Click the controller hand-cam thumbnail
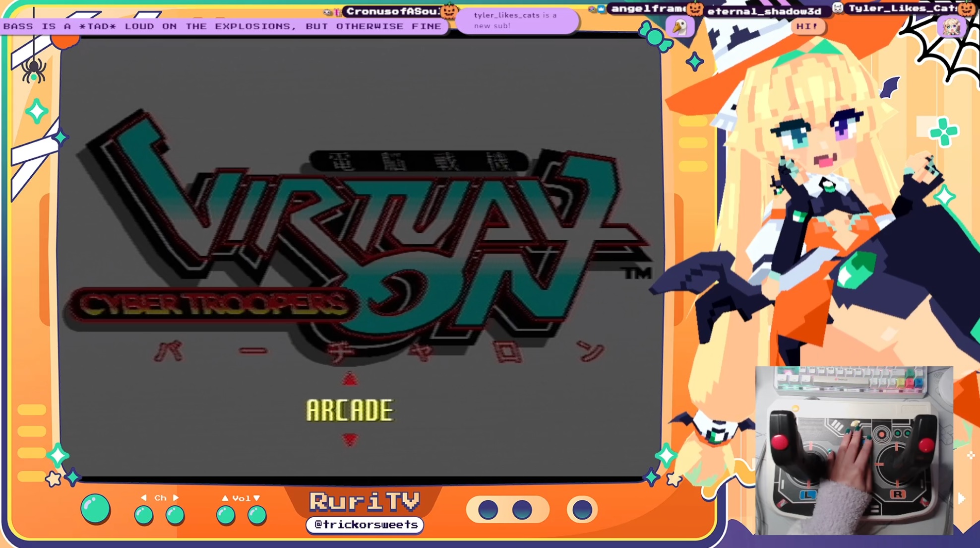980x548 pixels. (854, 450)
